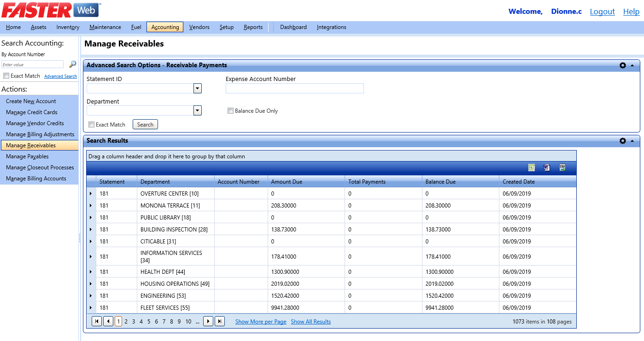Sort by the Balance Due column header

tap(440, 182)
